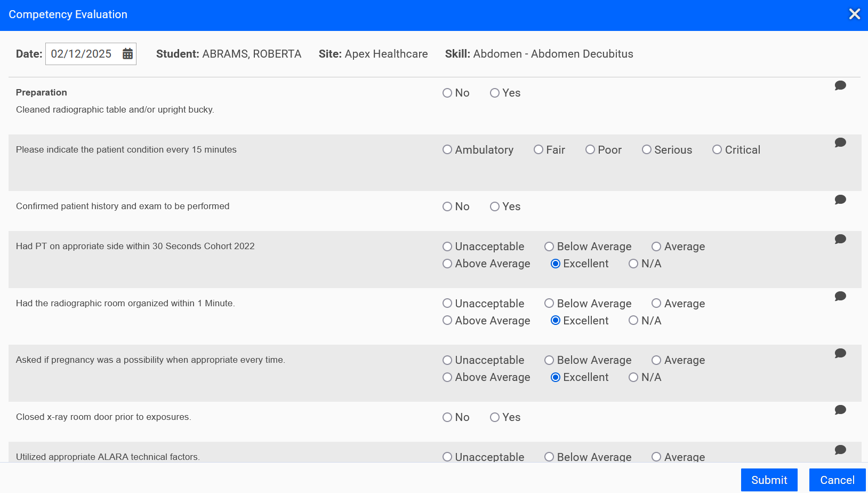Rate room organization as Above Average
This screenshot has height=493, width=868.
(x=447, y=321)
